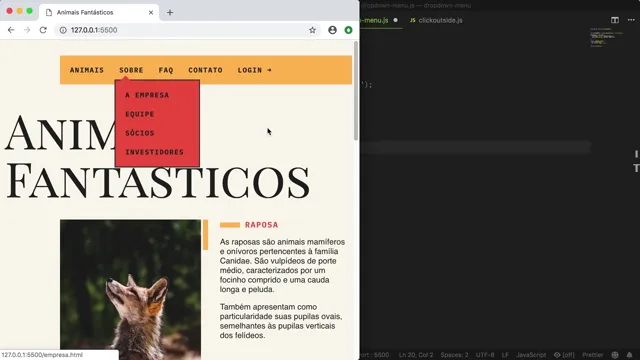Go back using the browser back arrow
Image resolution: width=640 pixels, height=360 pixels.
(11, 30)
